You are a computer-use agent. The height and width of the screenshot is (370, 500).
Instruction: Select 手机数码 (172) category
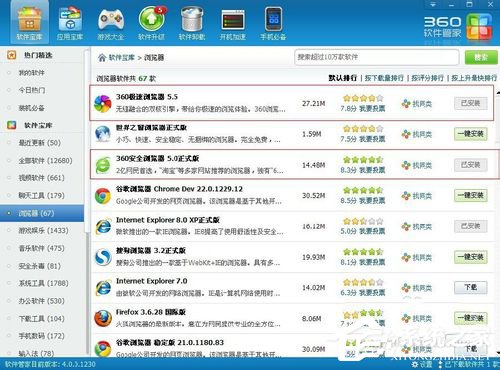[x=41, y=336]
